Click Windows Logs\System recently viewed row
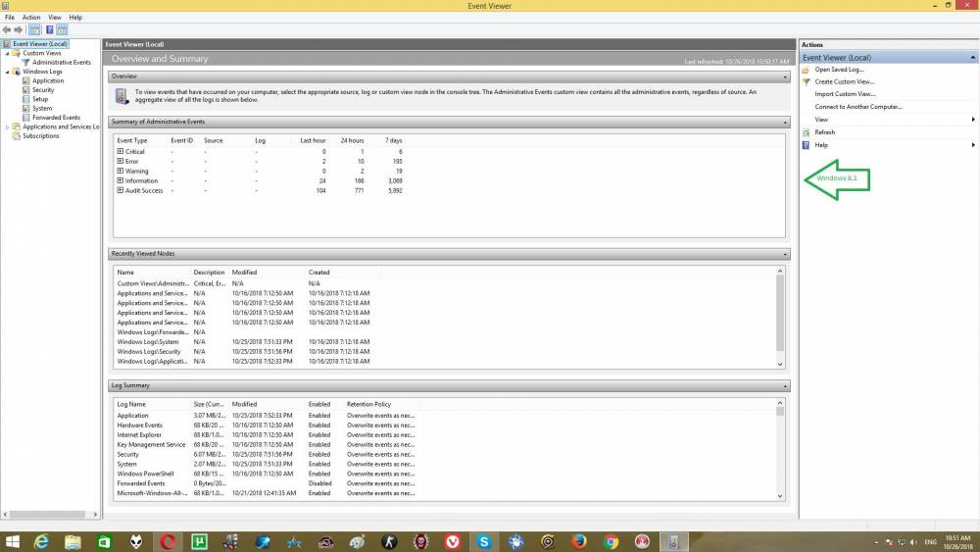This screenshot has width=980, height=552. 244,342
